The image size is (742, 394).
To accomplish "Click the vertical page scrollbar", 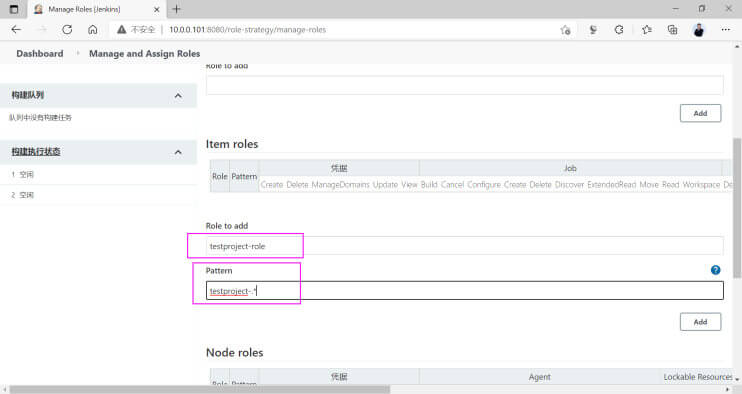I will coord(737,208).
